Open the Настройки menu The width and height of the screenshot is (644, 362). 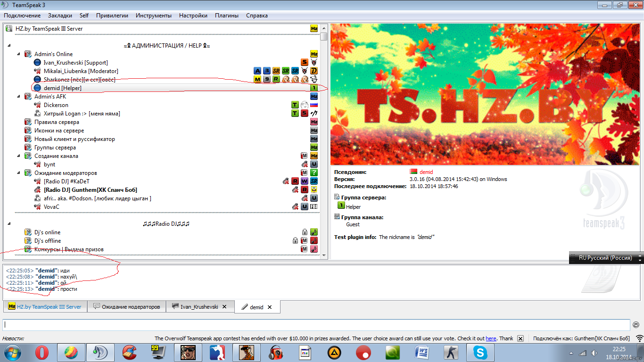click(193, 16)
